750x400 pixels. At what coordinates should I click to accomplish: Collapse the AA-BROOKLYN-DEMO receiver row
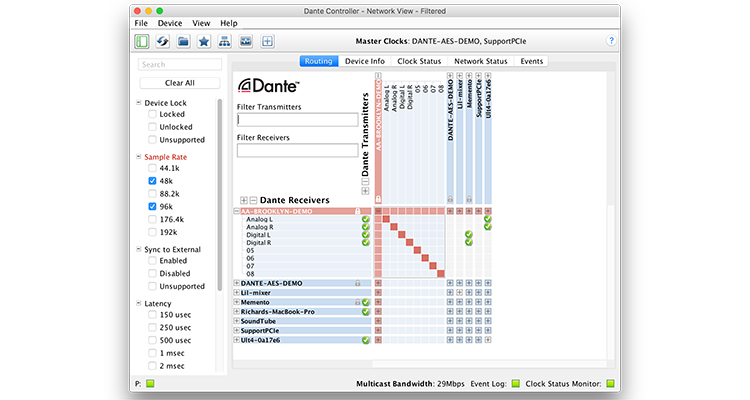pyautogui.click(x=236, y=211)
